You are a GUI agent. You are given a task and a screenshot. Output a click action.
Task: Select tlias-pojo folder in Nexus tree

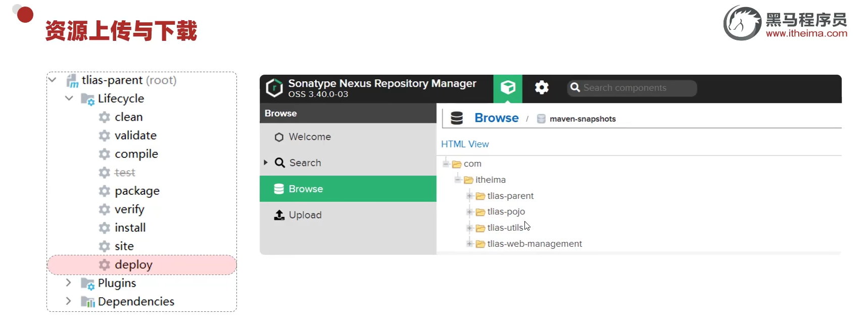coord(506,212)
